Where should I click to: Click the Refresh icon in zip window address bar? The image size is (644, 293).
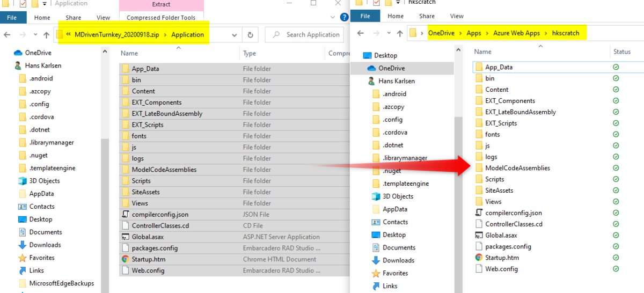pos(250,35)
